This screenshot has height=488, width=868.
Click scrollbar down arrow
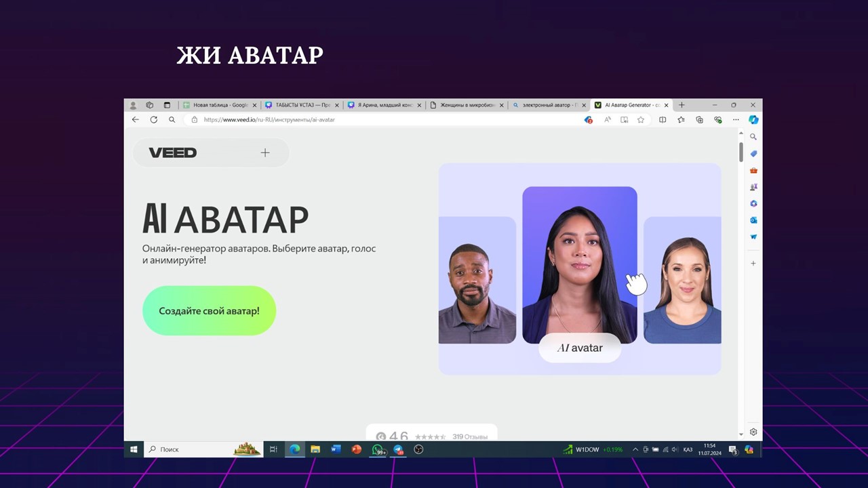point(741,434)
